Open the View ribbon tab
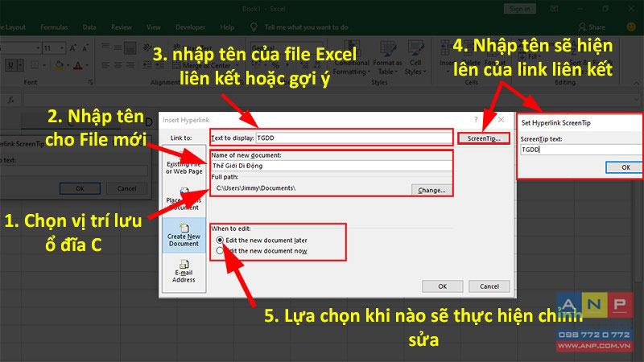The image size is (644, 362). (154, 27)
